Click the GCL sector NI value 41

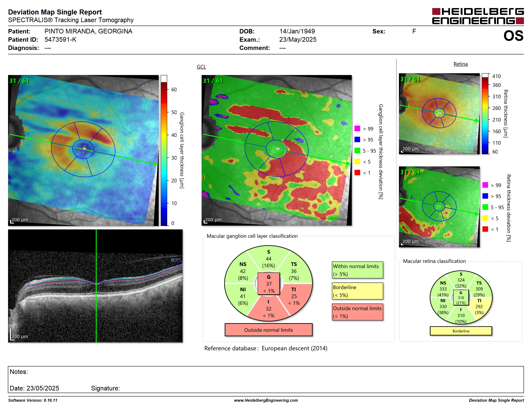[243, 296]
